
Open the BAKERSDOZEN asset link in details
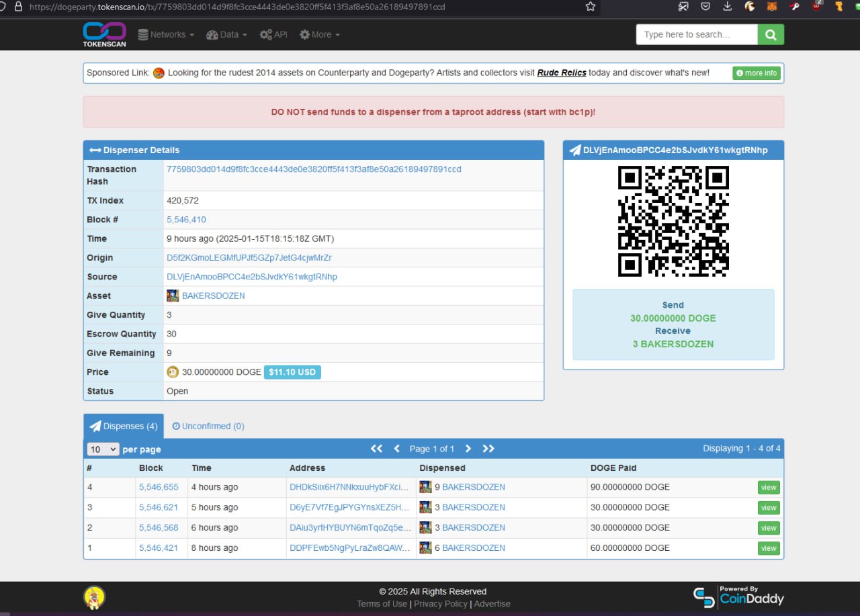coord(214,296)
